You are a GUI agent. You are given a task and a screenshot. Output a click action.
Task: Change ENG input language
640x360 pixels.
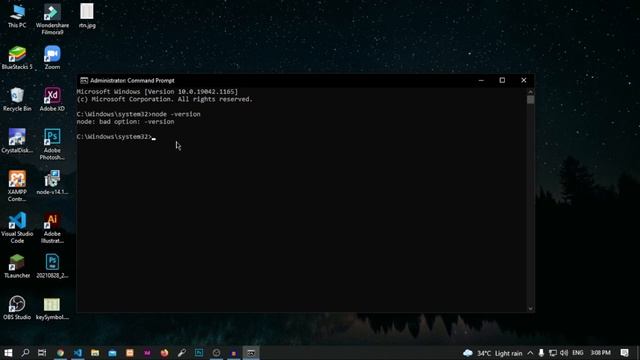pyautogui.click(x=578, y=353)
